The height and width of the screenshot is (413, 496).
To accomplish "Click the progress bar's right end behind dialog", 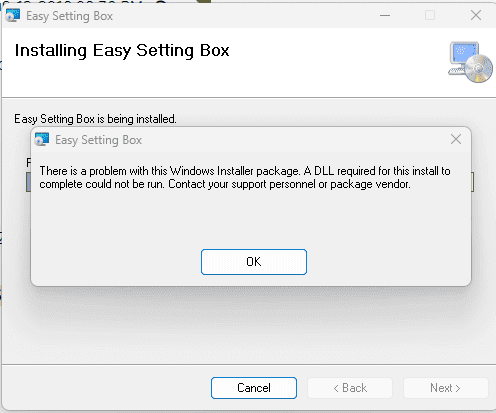I will click(x=473, y=182).
